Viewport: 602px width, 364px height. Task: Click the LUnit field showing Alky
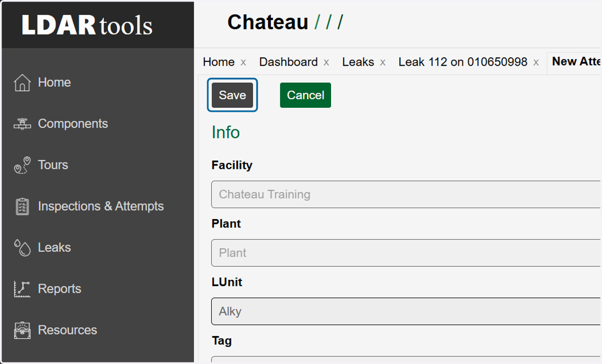tap(406, 311)
